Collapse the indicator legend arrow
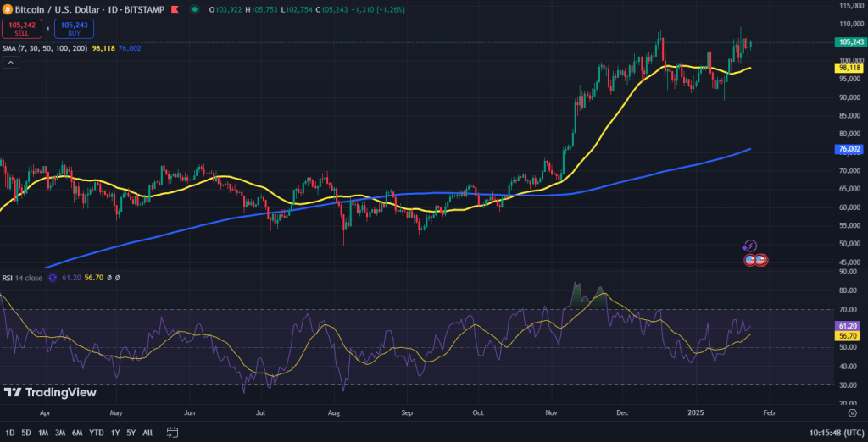Screen dimensions: 868x442 coord(11,63)
